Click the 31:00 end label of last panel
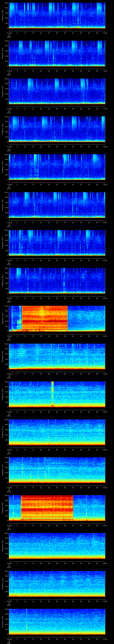The width and height of the screenshot is (114, 644). pos(105,639)
